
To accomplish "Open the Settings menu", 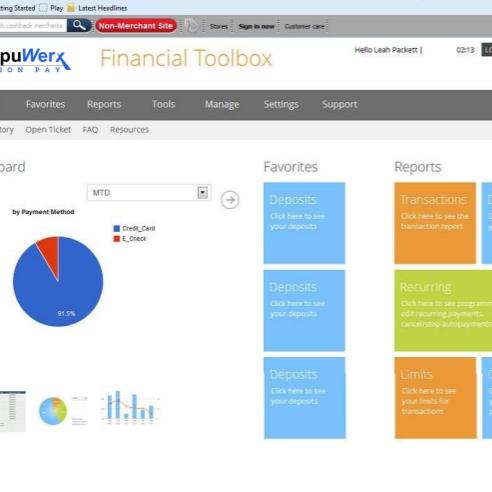I will pyautogui.click(x=281, y=104).
